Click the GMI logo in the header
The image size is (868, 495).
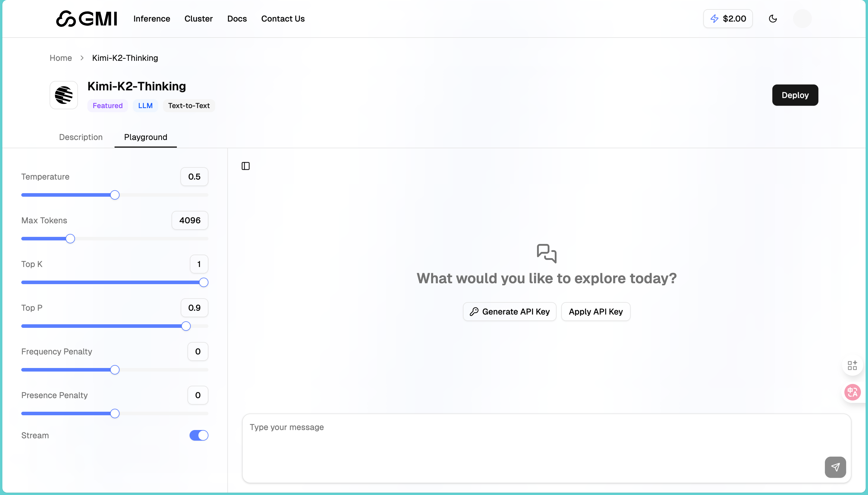point(87,19)
